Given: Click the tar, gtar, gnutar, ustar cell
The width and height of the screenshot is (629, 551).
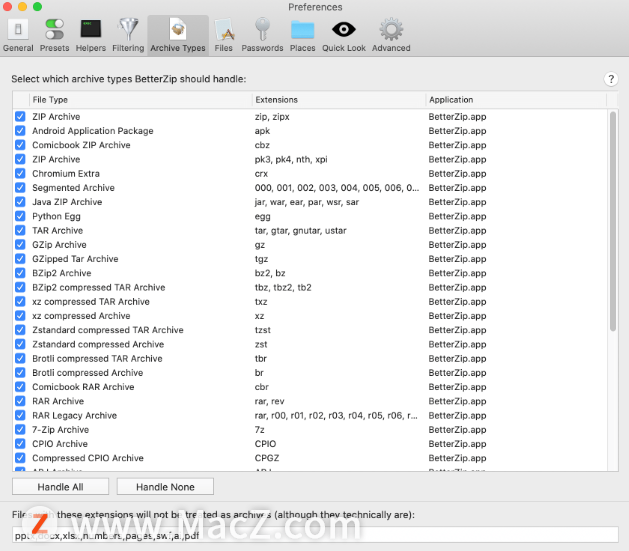Looking at the screenshot, I should (x=300, y=231).
